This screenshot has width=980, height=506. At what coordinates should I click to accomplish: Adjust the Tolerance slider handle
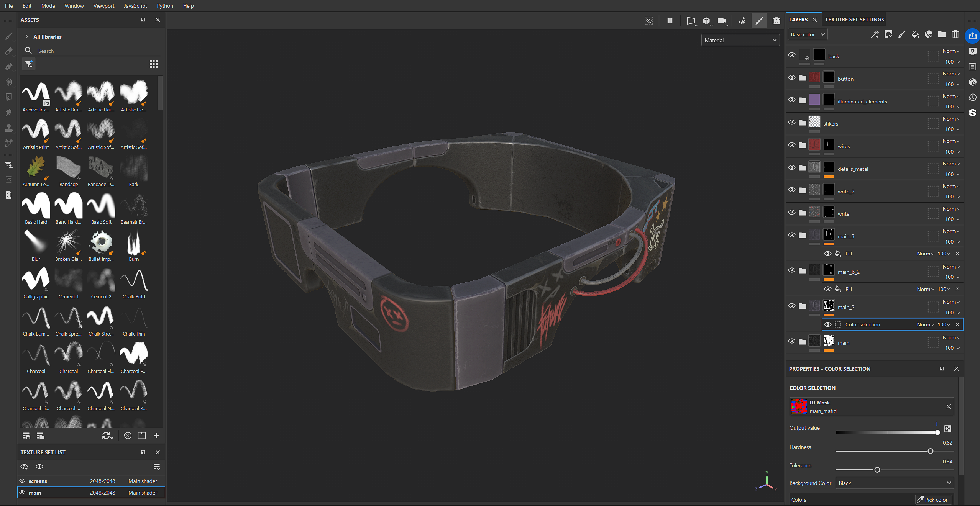877,470
